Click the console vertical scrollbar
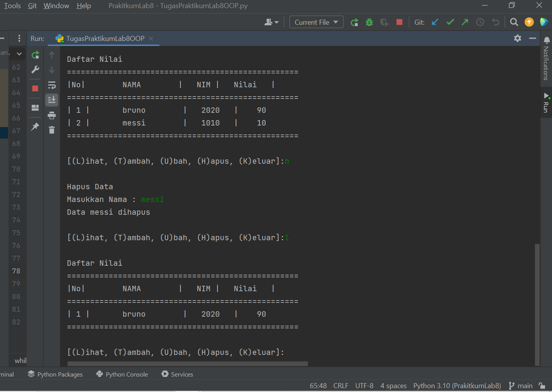 tap(537, 305)
